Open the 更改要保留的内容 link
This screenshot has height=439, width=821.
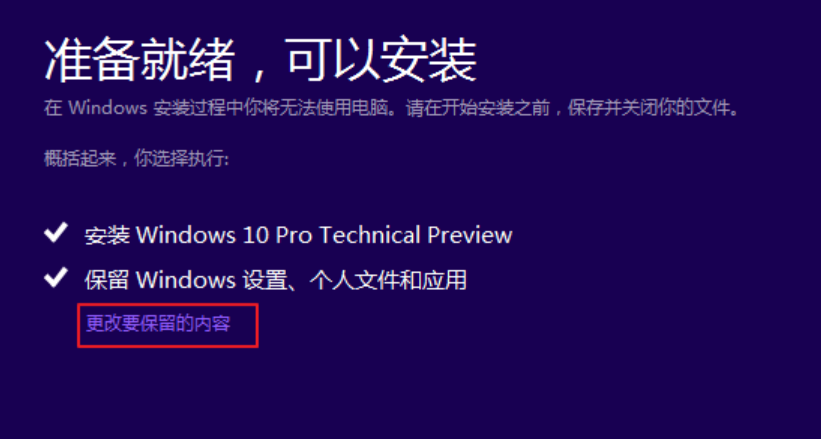[158, 324]
